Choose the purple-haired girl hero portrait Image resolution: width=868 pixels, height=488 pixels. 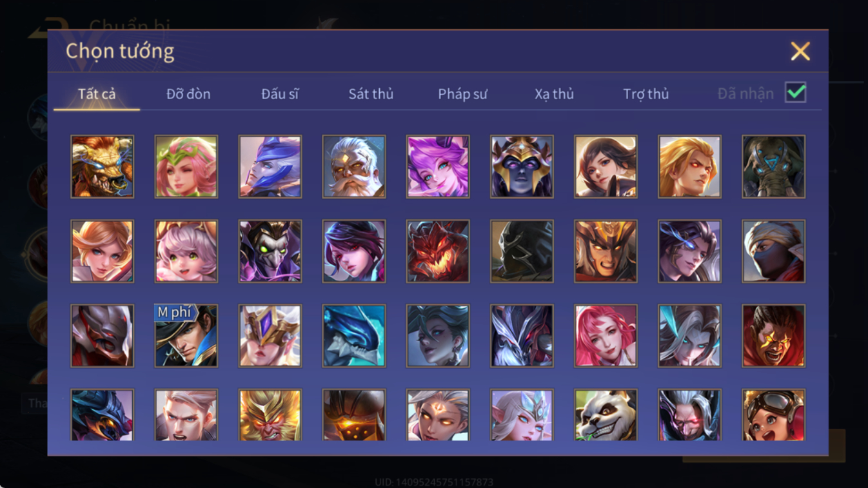(x=438, y=166)
